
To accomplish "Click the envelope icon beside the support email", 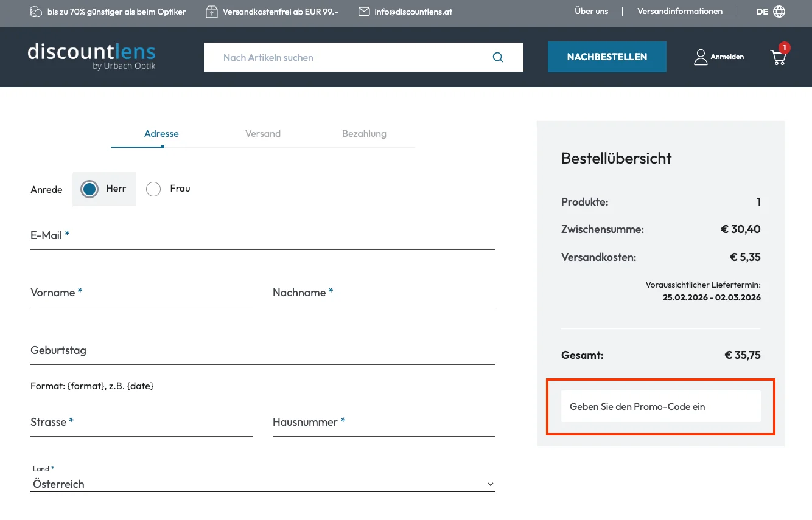I will point(364,11).
